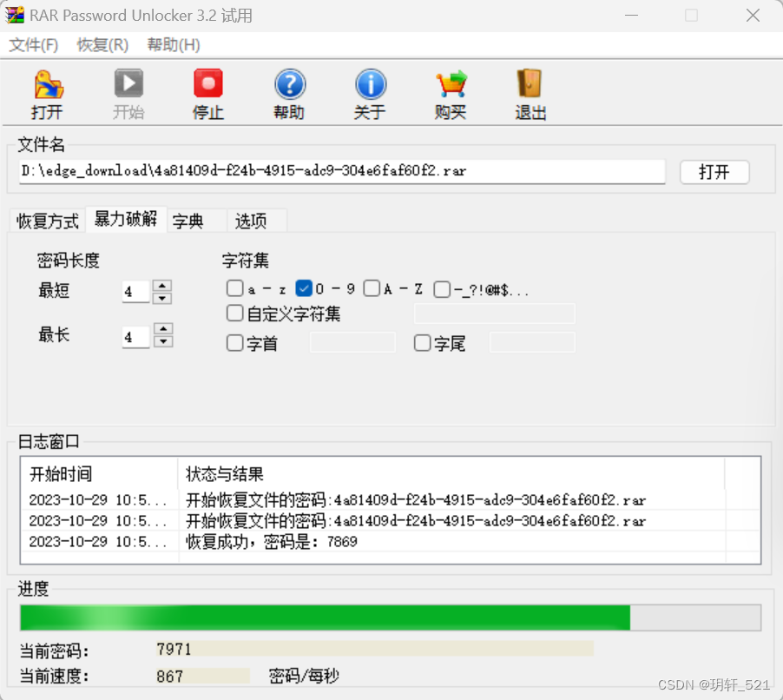Switch to the 字典 tab
This screenshot has width=783, height=700.
pos(196,221)
